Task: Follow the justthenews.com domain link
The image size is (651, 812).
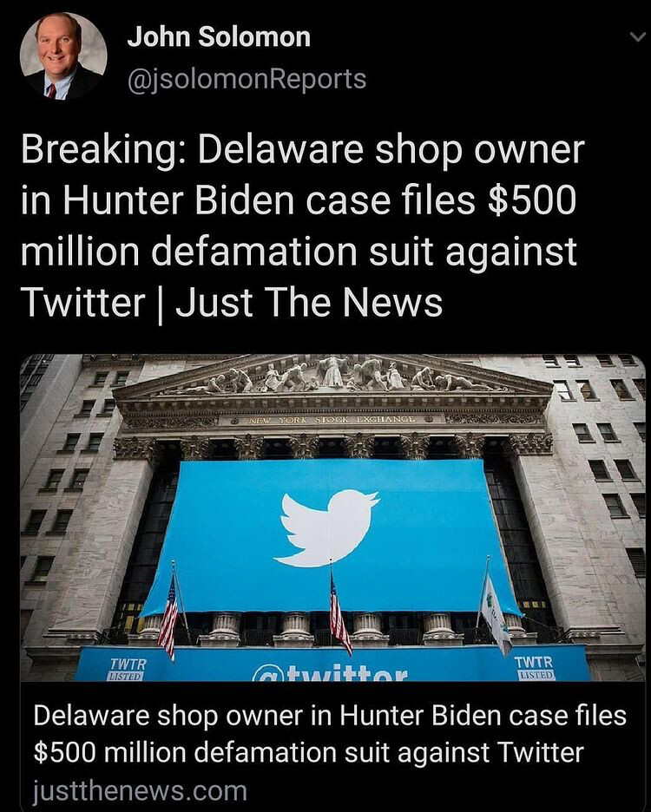Action: click(x=140, y=791)
